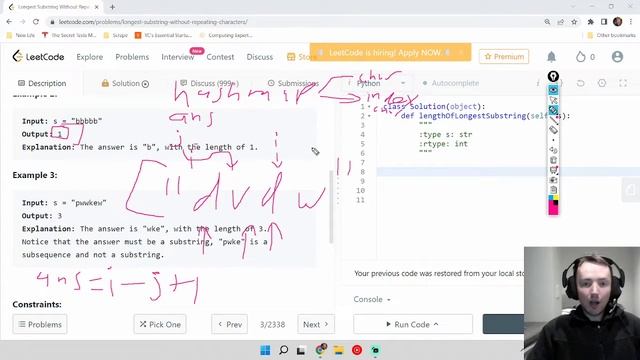Image resolution: width=640 pixels, height=360 pixels.
Task: Select the annotation eraser tool
Action: click(553, 130)
